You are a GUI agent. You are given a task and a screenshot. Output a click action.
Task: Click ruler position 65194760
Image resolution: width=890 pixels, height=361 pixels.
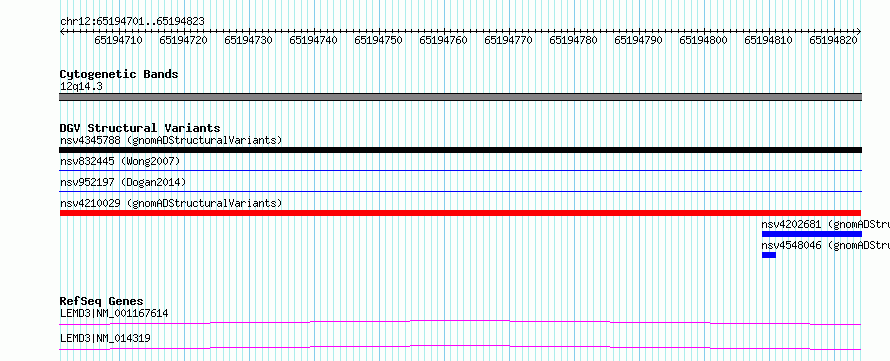443,40
